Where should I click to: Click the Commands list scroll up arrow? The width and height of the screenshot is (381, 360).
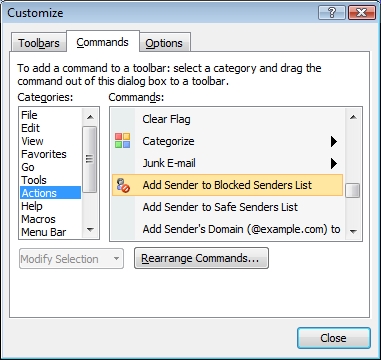pos(353,117)
